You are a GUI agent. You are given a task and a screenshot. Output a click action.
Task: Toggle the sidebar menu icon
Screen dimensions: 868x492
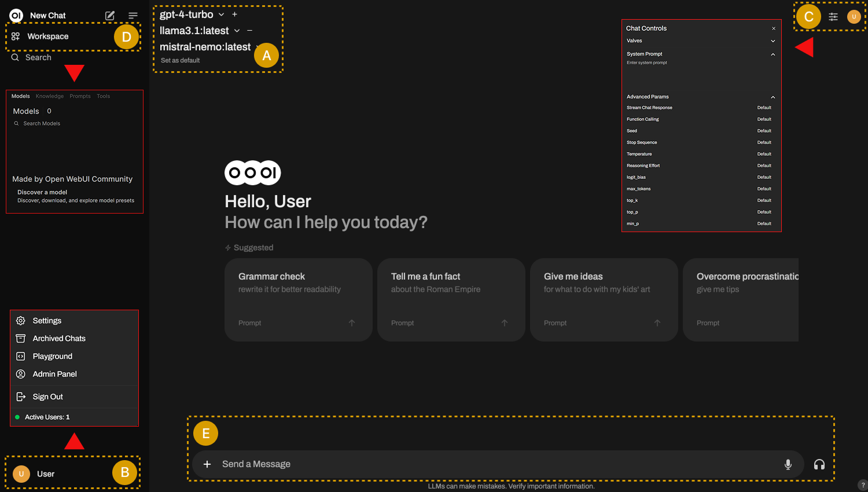133,16
